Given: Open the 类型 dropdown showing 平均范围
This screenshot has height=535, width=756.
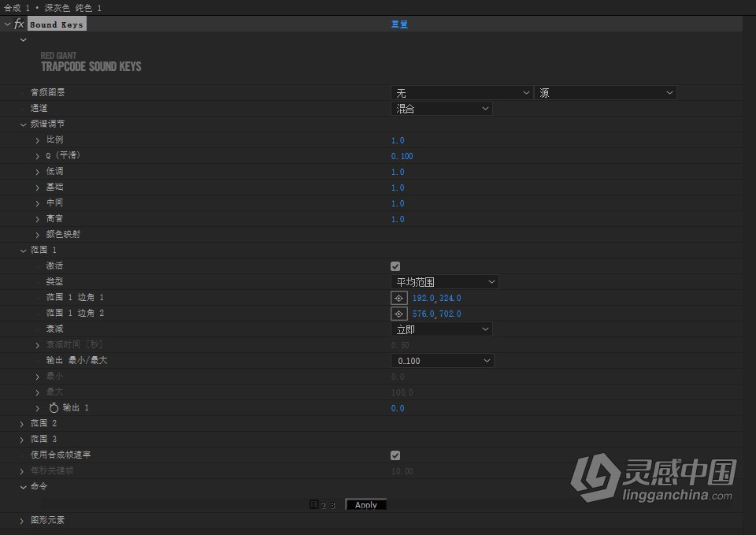Looking at the screenshot, I should tap(444, 282).
